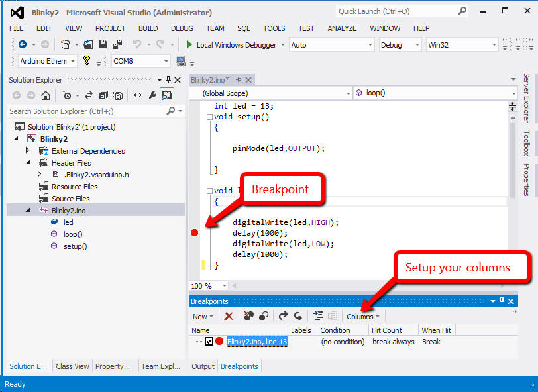The image size is (538, 392).
Task: Switch to the Class View tab
Action: (x=72, y=366)
